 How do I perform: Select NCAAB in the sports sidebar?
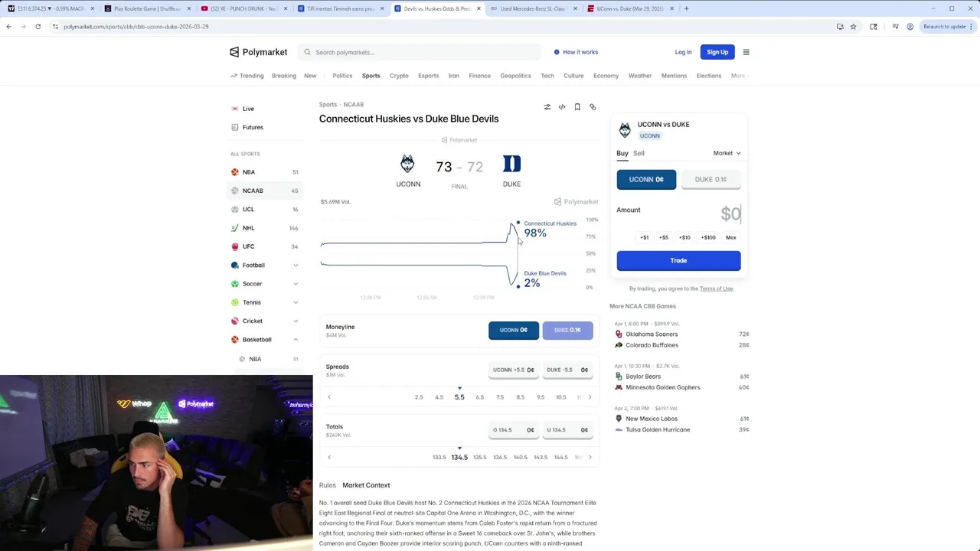click(x=265, y=191)
